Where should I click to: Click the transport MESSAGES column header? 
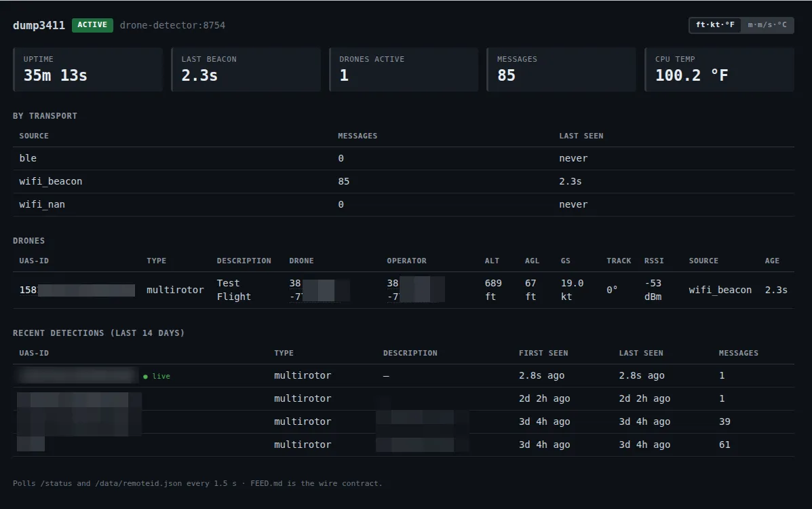click(x=358, y=136)
